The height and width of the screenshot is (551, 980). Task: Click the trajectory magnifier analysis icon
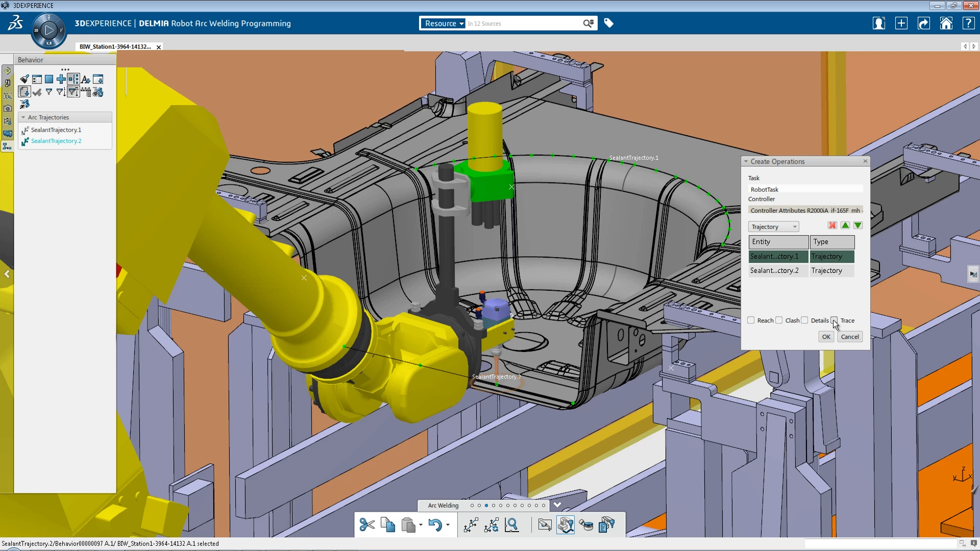click(511, 524)
